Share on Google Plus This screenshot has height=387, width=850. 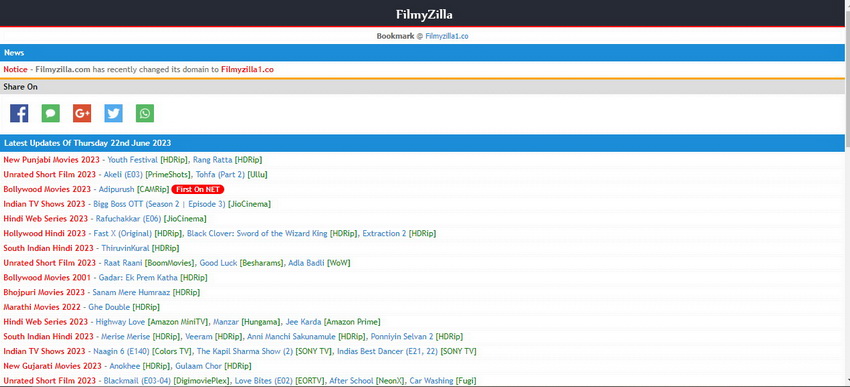click(82, 113)
